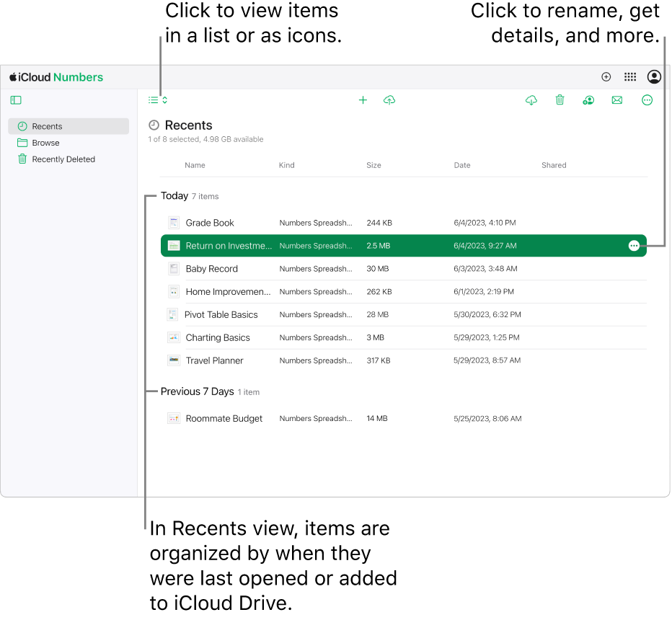Click the Return on Investment thumbnail
Image resolution: width=672 pixels, height=620 pixels.
[x=174, y=246]
